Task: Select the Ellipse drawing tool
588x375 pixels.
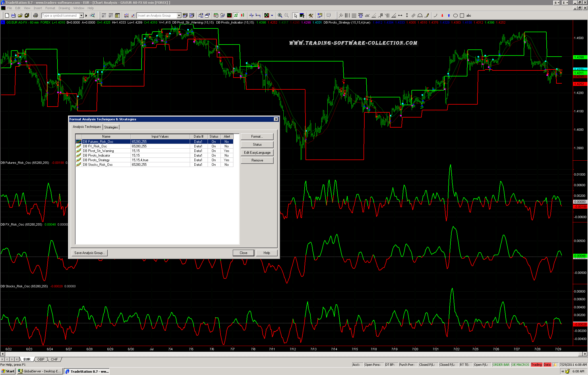Action: coord(455,16)
